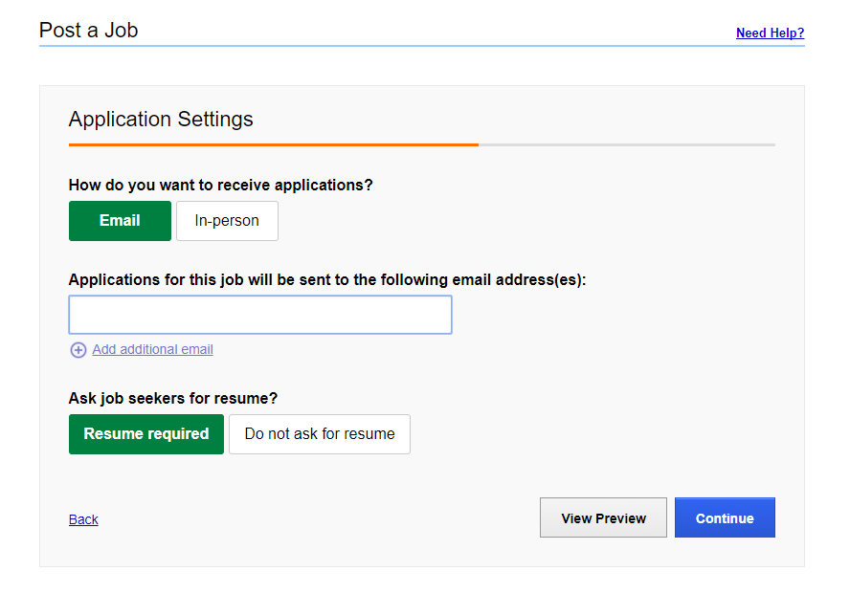
Task: Toggle receiving applications by Email
Action: click(x=120, y=220)
